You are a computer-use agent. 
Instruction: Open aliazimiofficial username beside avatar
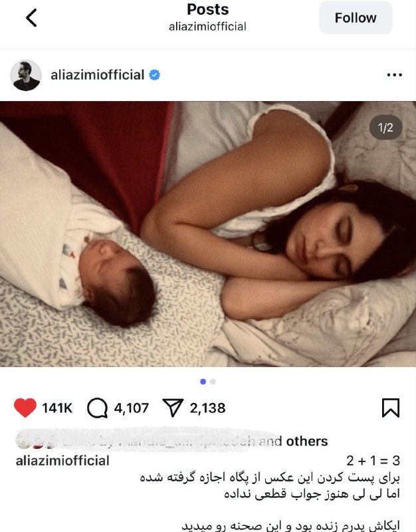[x=97, y=75]
